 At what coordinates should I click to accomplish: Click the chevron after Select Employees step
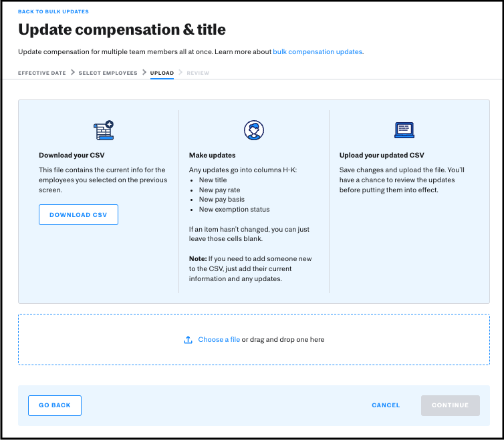144,73
